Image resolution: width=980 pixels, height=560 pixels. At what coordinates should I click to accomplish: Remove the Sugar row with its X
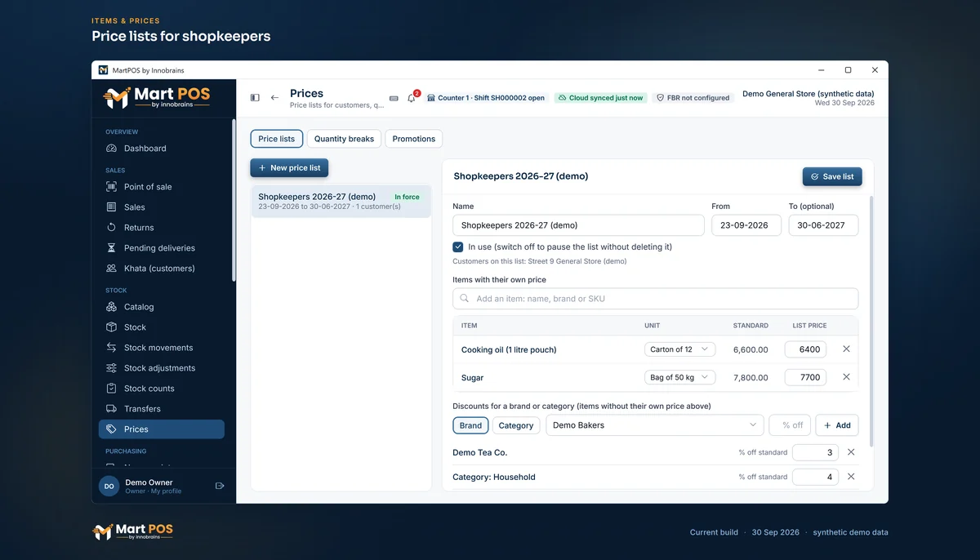pos(846,377)
